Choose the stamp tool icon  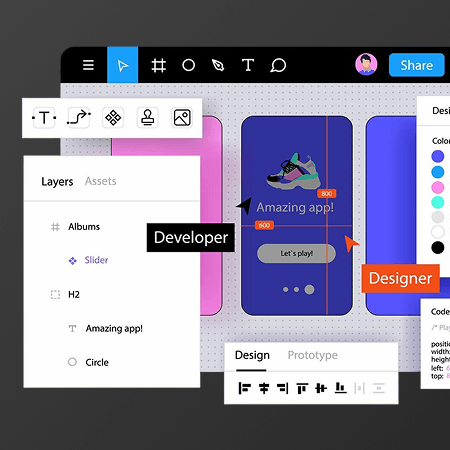tap(147, 118)
